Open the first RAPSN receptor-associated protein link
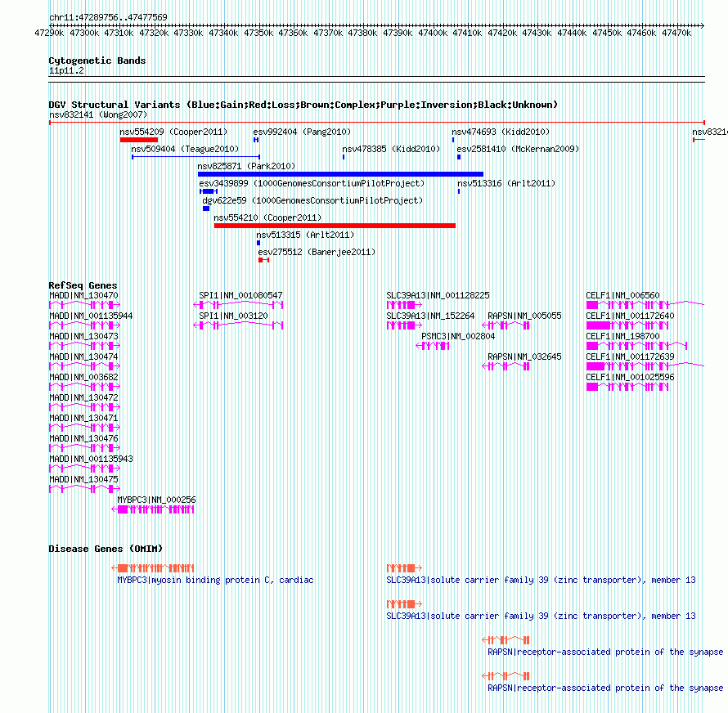Viewport: 728px width, 713px height. pyautogui.click(x=605, y=652)
